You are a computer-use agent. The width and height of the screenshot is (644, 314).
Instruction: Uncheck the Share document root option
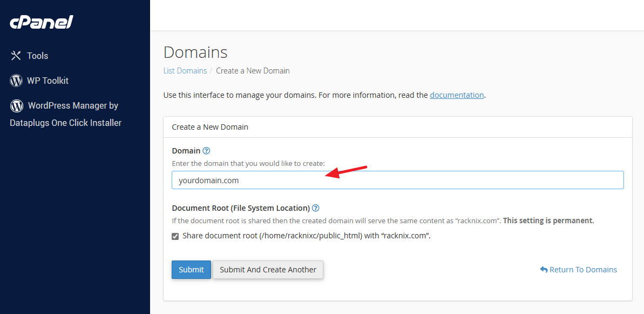click(x=175, y=236)
